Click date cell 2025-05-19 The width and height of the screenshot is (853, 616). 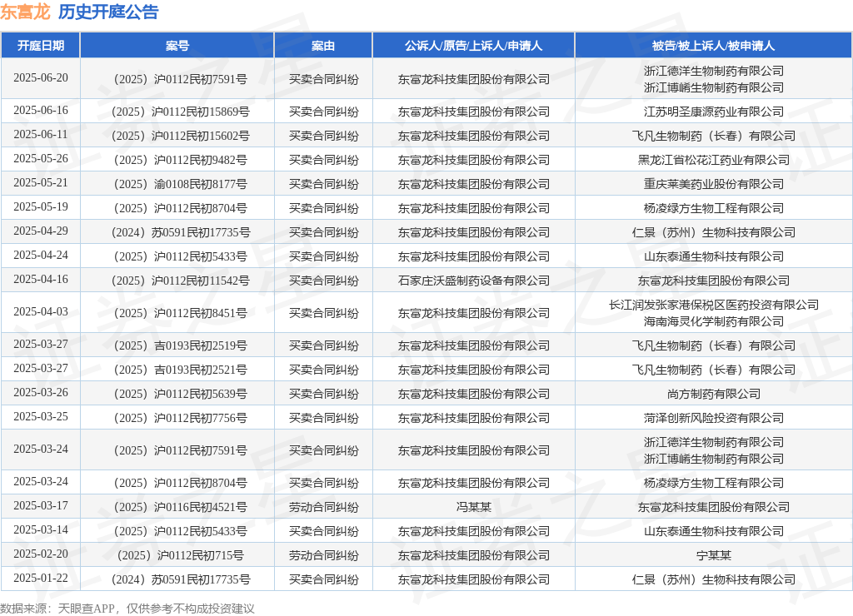(41, 206)
